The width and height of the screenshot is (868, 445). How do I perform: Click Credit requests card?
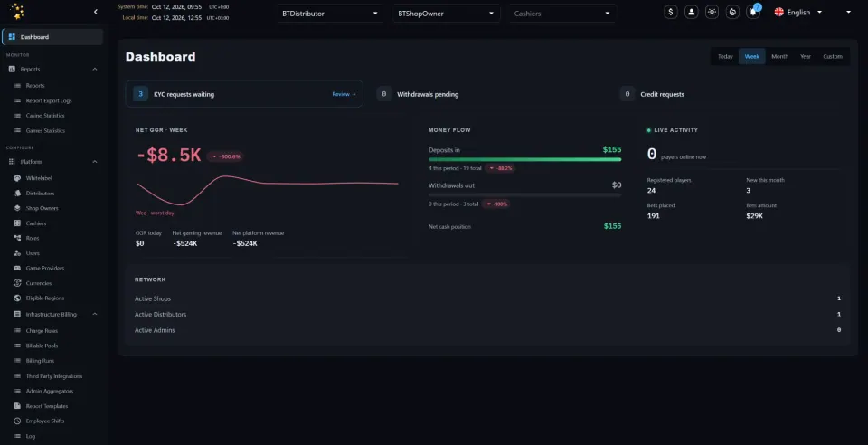point(731,94)
